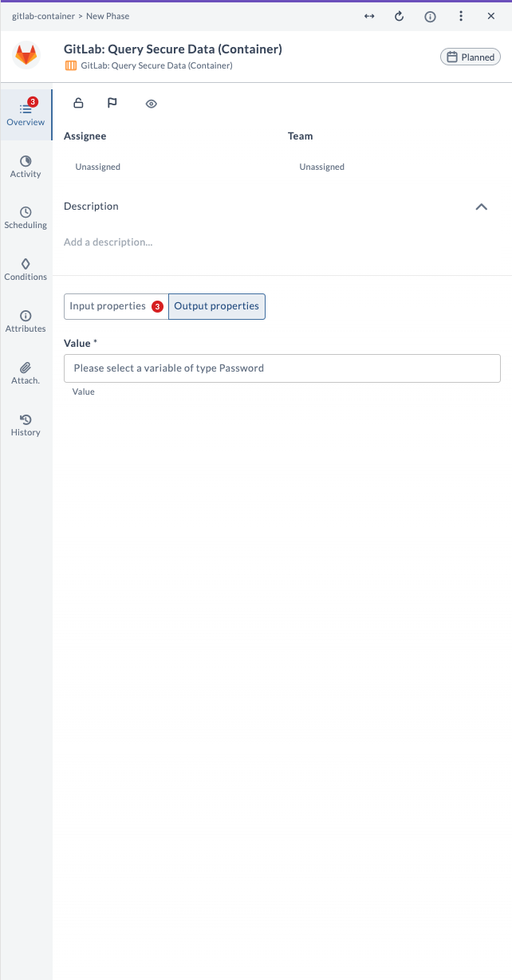Click the gitlab-container breadcrumb
The image size is (512, 980).
click(x=43, y=16)
